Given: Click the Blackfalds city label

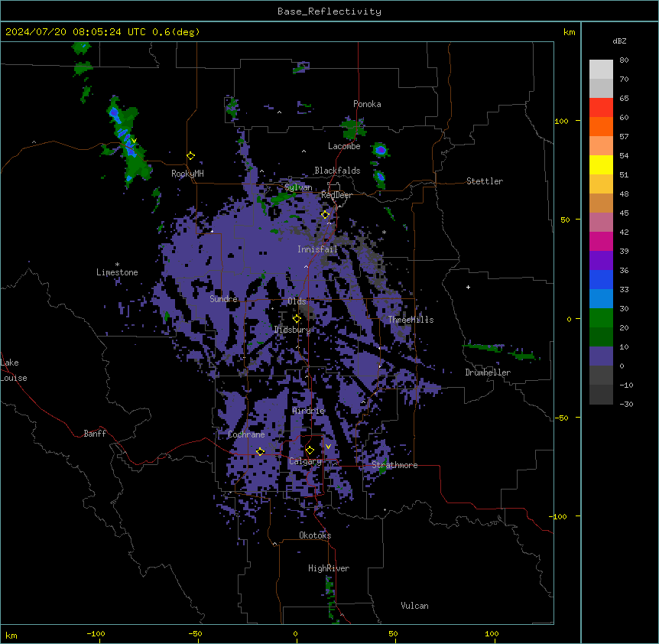Looking at the screenshot, I should pyautogui.click(x=337, y=171).
